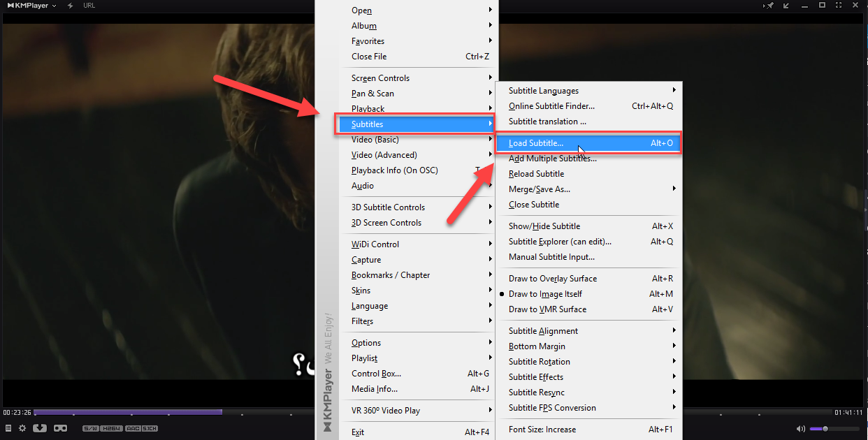Open the playlist icon in status bar

(8, 428)
